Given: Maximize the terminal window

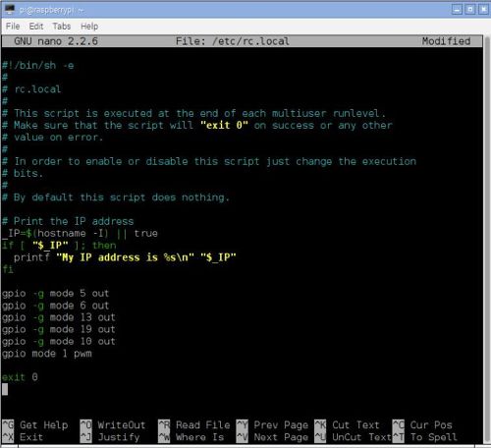Looking at the screenshot, I should click(470, 10).
